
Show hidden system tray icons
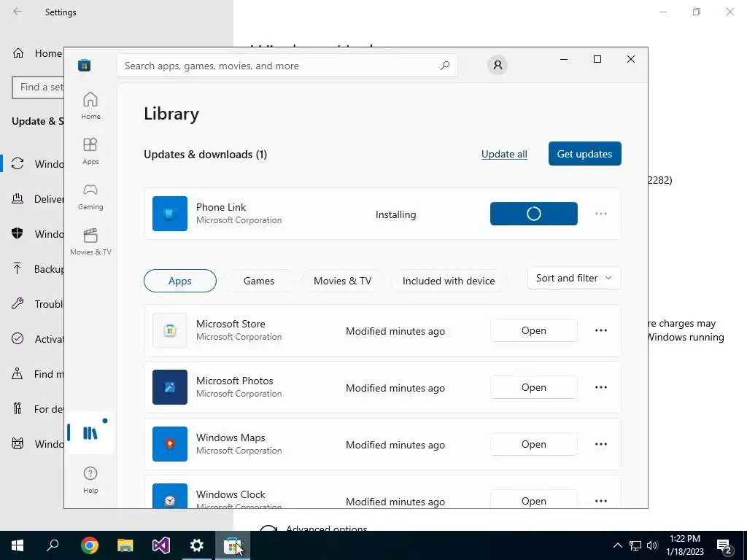[x=617, y=545]
